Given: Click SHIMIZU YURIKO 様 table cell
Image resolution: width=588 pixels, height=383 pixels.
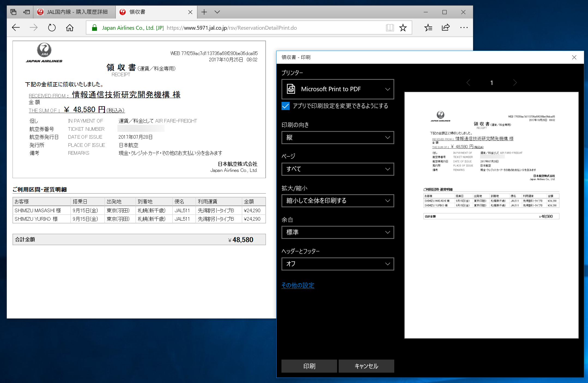Looking at the screenshot, I should click(x=42, y=219).
